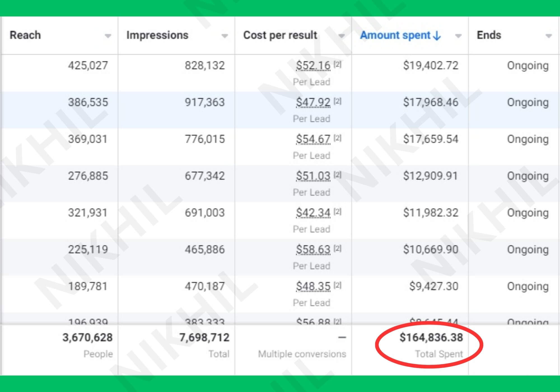Expand the Impressions column dropdown arrow
This screenshot has width=560, height=392.
pos(225,36)
